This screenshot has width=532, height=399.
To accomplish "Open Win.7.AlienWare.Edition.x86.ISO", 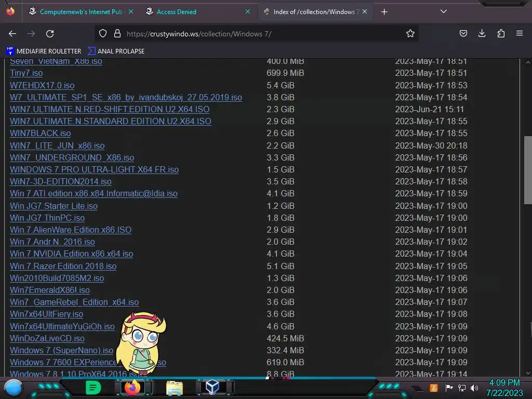I will (x=71, y=230).
